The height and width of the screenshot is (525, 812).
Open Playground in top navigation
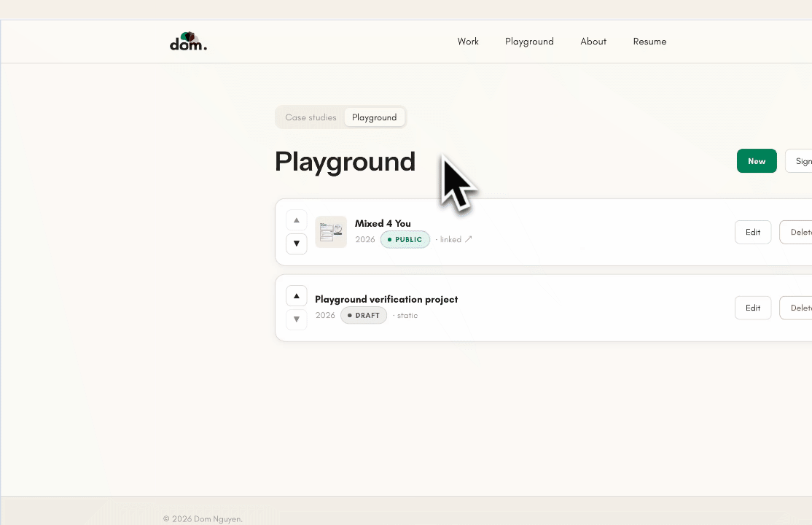click(x=529, y=42)
